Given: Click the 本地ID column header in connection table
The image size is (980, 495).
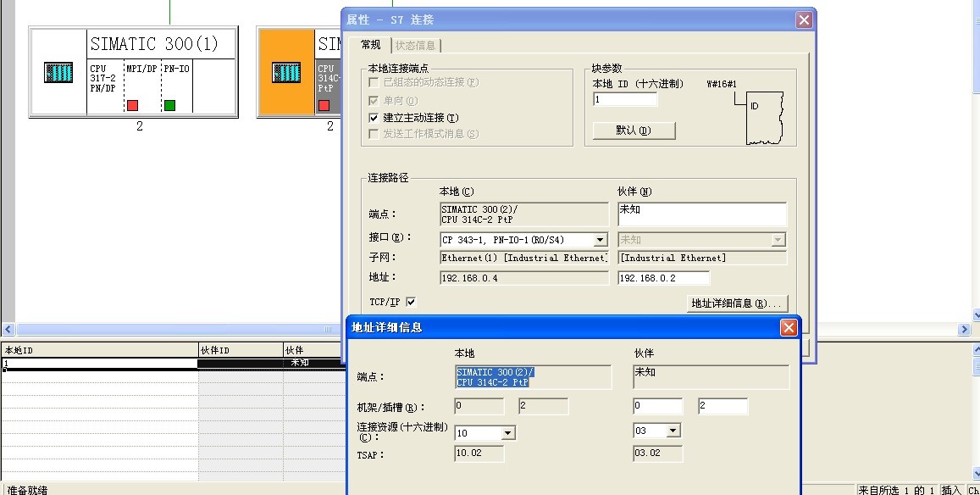Looking at the screenshot, I should pyautogui.click(x=100, y=350).
